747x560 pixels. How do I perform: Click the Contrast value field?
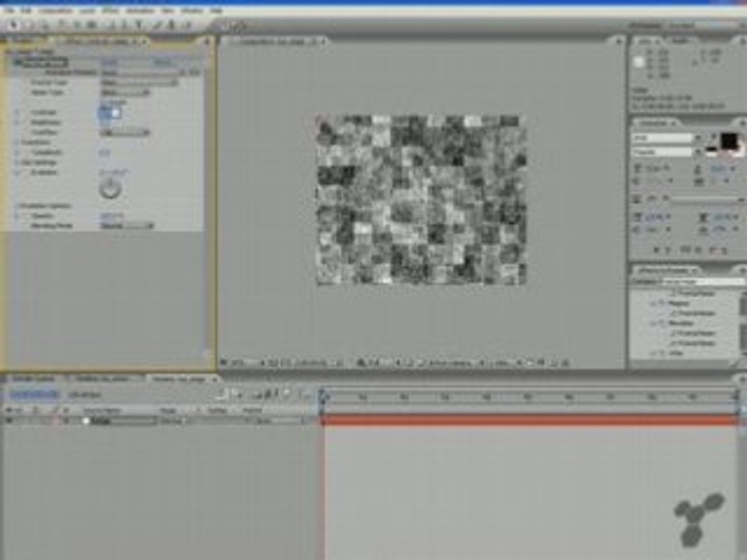pos(110,112)
